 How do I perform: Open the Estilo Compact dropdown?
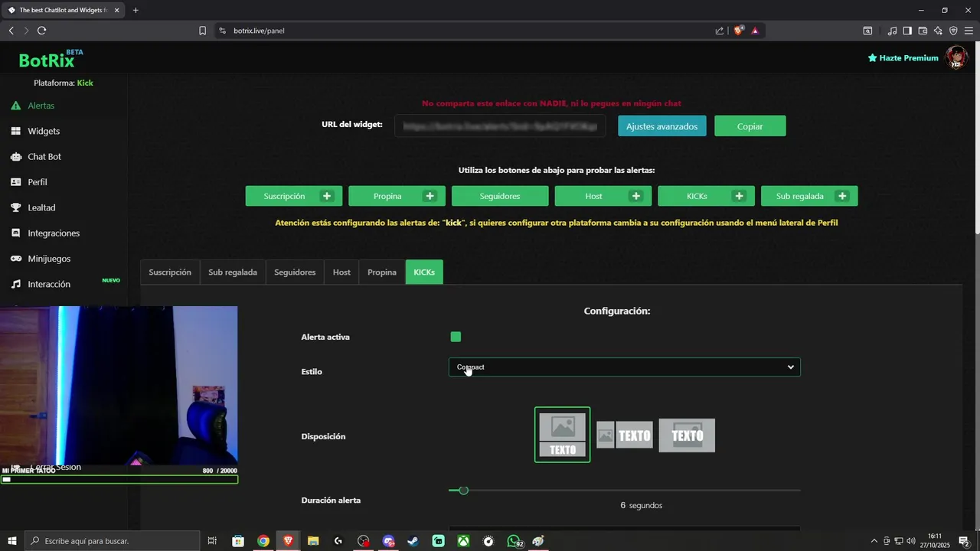pyautogui.click(x=624, y=367)
